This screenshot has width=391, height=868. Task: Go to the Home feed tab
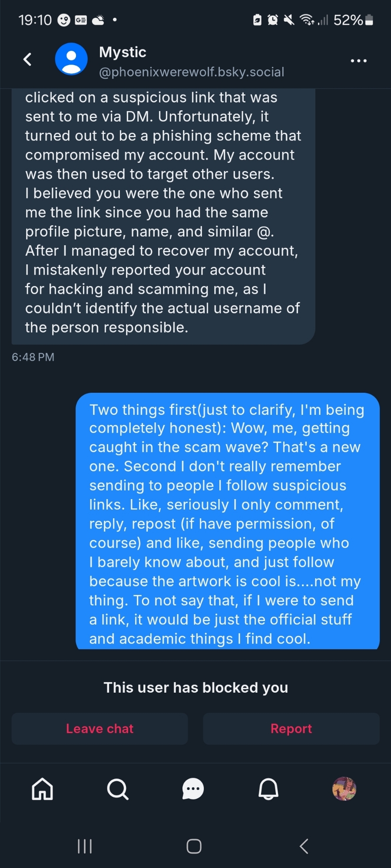click(x=43, y=789)
